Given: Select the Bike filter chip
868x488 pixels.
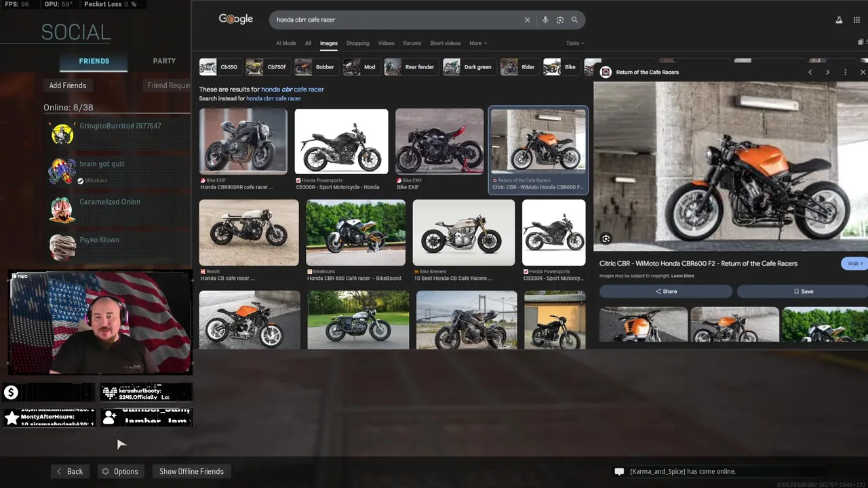Looking at the screenshot, I should (x=561, y=67).
